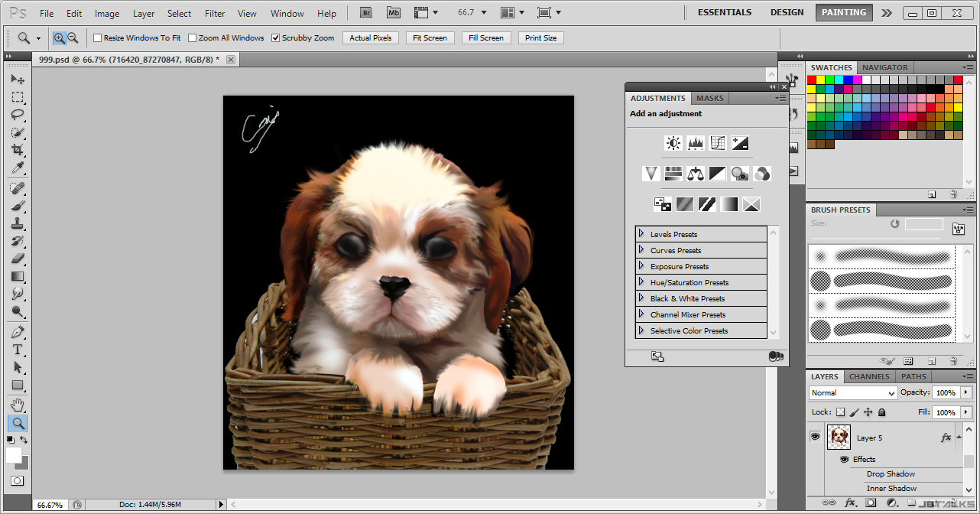Switch to the Masks tab
This screenshot has height=514, width=980.
710,98
